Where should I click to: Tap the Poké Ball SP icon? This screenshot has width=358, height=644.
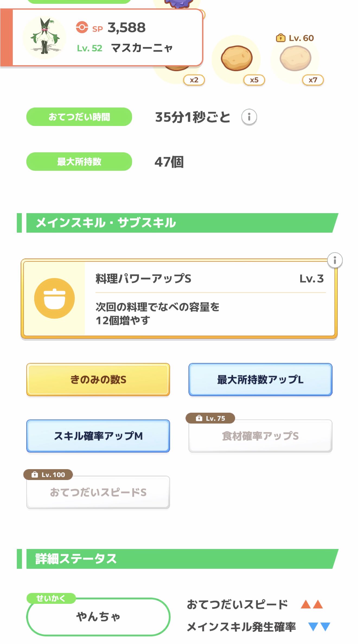[82, 27]
